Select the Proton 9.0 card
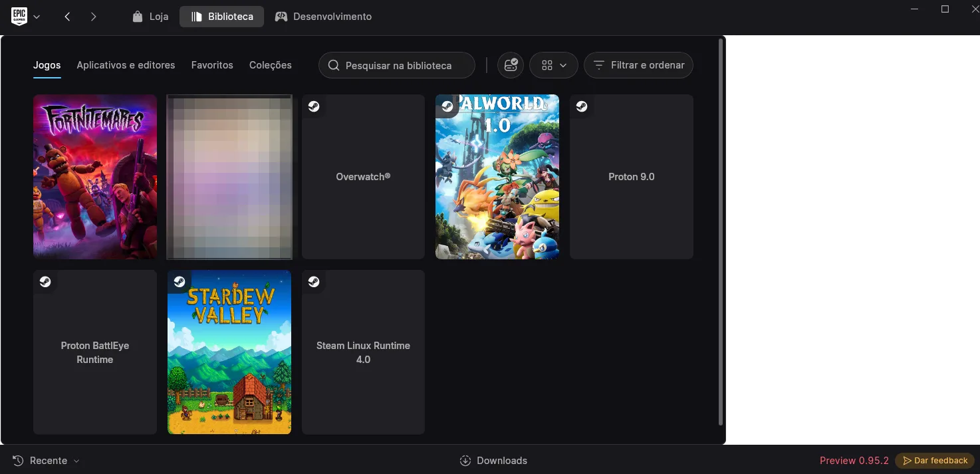Screen dimensions: 980x474 632,177
